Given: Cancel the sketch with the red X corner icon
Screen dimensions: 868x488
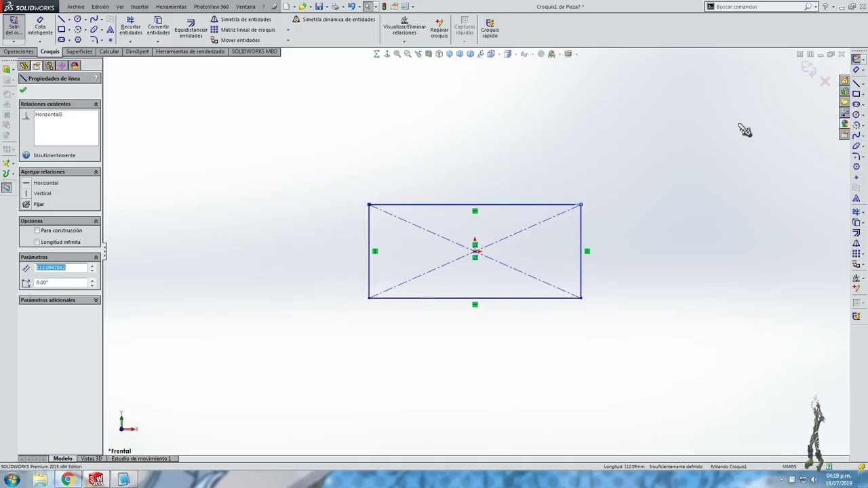Looking at the screenshot, I should (825, 81).
